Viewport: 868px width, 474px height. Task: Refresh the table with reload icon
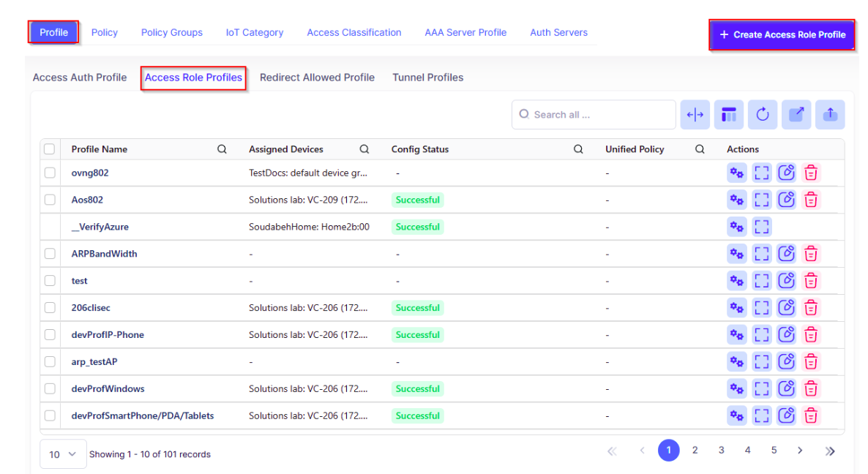click(763, 115)
